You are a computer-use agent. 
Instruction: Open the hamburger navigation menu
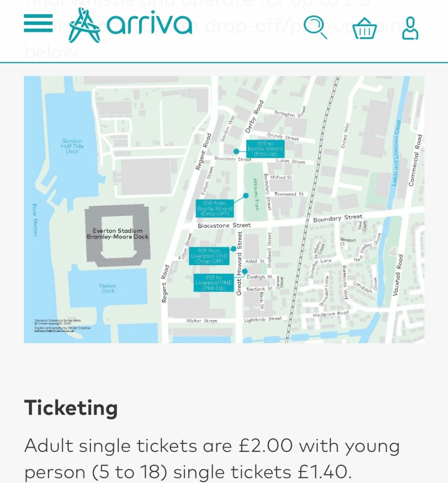38,23
